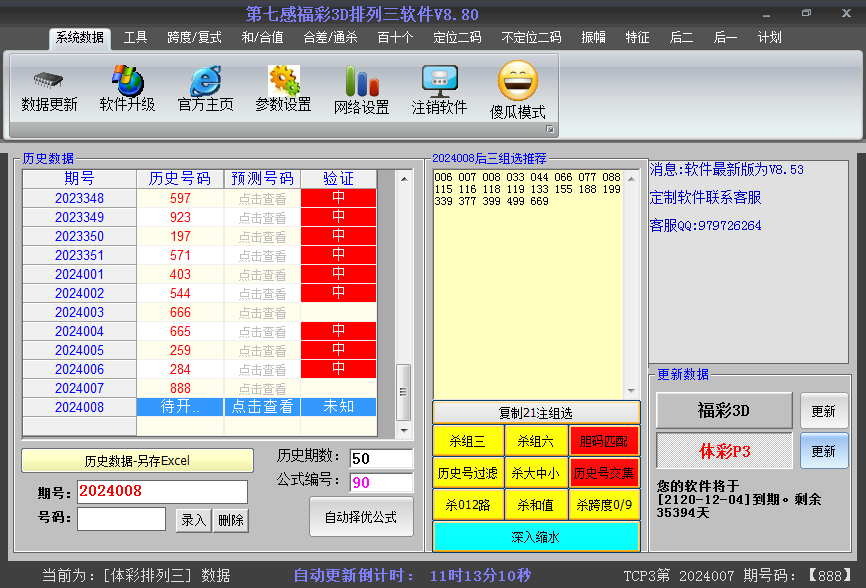Open the 振幅 tab
Screen dimensions: 866x588
click(594, 38)
